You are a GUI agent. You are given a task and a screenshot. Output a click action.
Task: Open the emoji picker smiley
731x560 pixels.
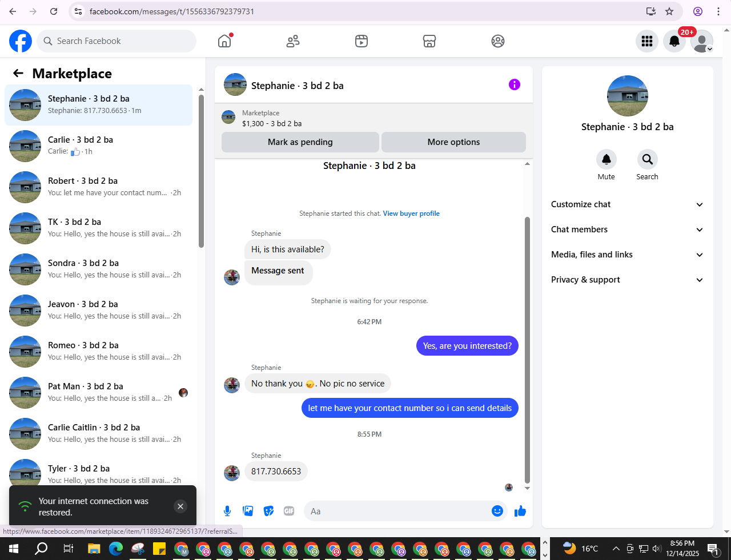[x=497, y=511]
